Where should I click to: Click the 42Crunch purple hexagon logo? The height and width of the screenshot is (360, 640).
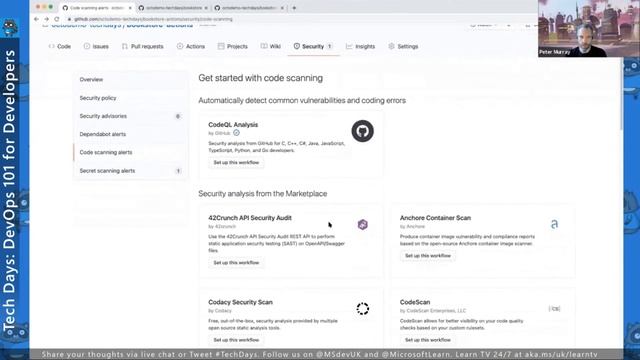tap(362, 224)
